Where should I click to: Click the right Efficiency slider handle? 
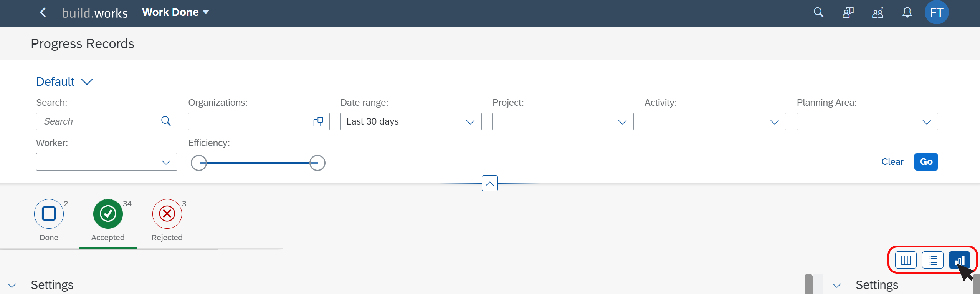(317, 163)
